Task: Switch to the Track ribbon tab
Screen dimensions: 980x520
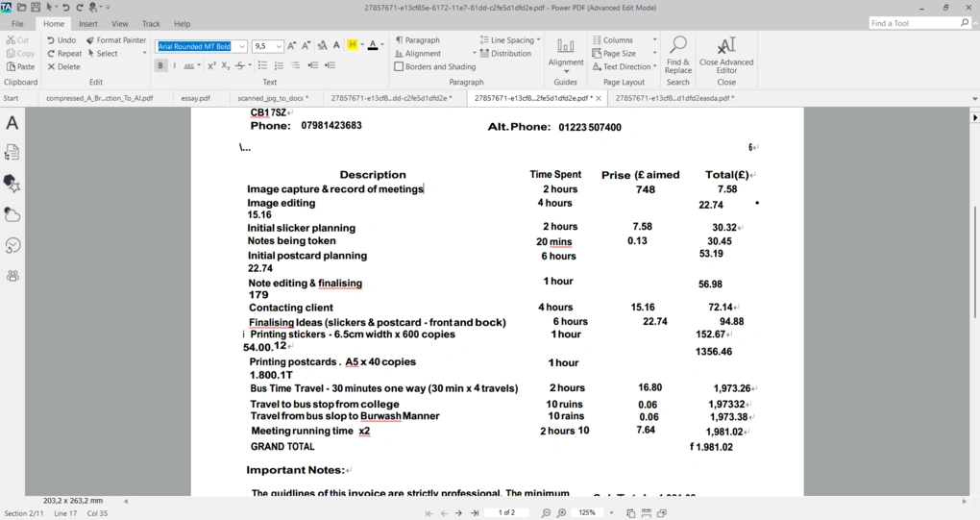Action: 151,24
